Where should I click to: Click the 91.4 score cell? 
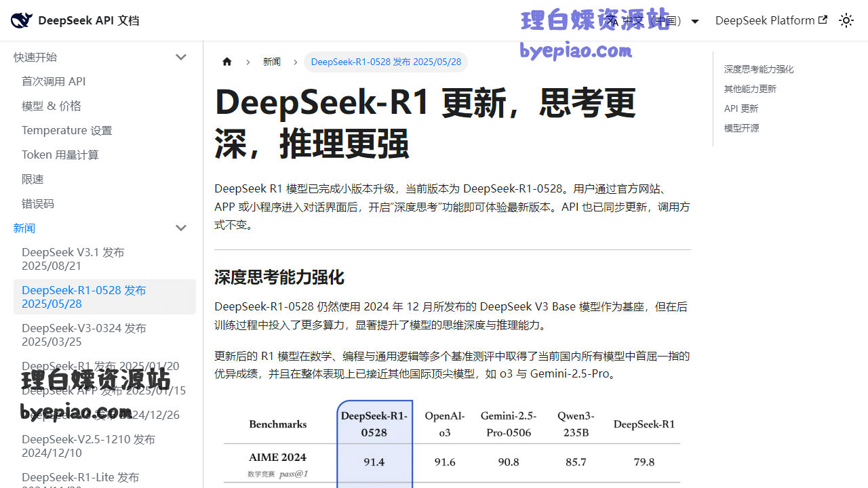pos(374,462)
